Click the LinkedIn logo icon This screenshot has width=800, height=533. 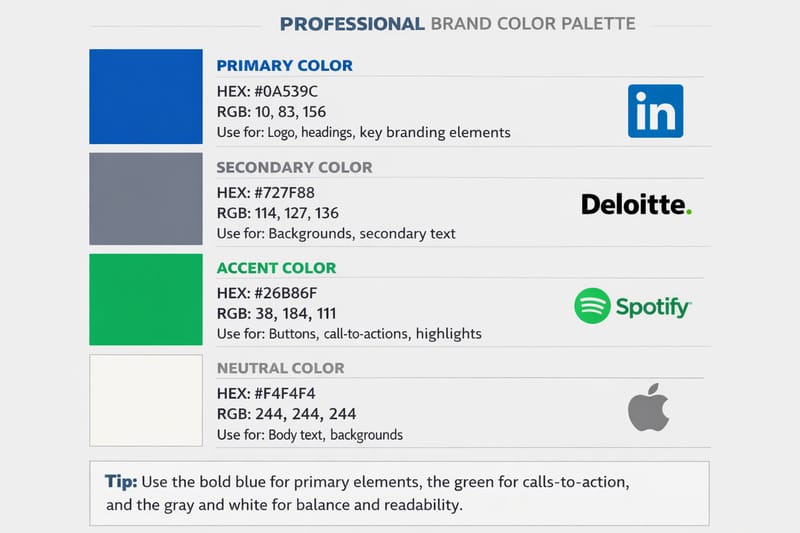tap(655, 111)
